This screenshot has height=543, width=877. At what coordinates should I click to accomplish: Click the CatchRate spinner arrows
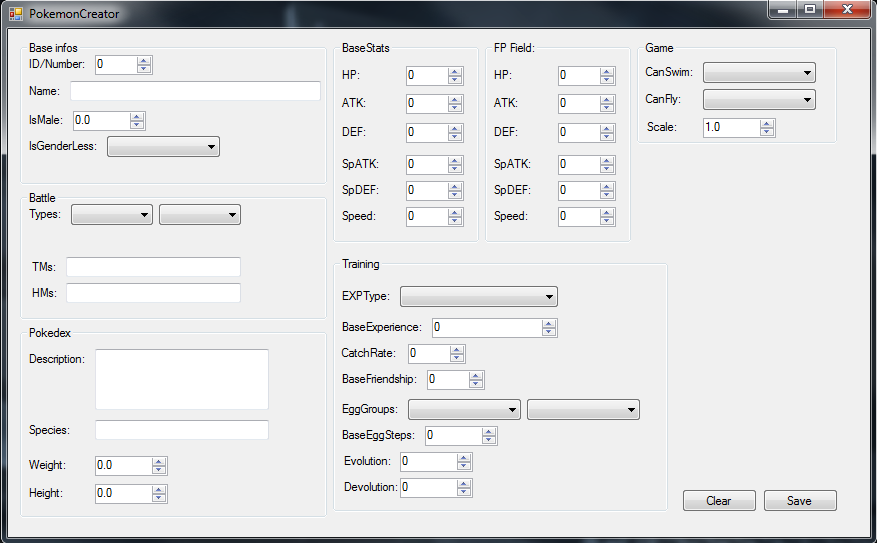(x=457, y=354)
